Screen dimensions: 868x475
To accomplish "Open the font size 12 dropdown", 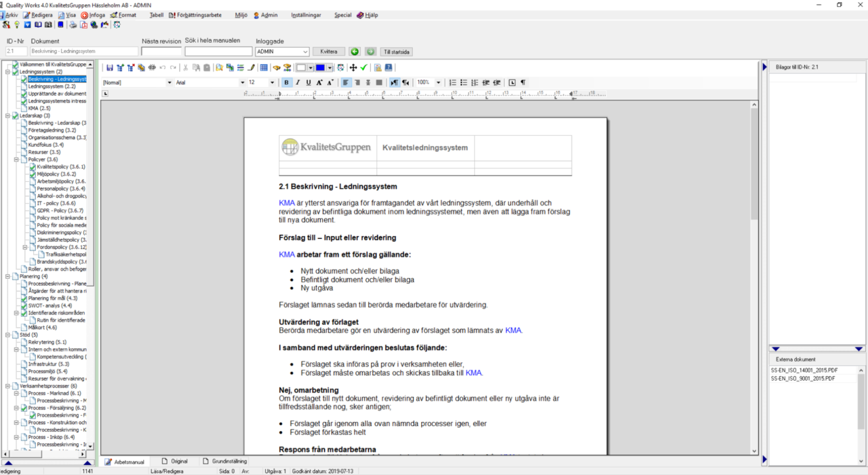I will pyautogui.click(x=273, y=82).
